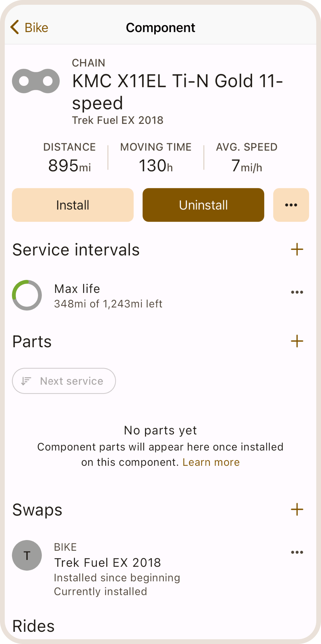
Task: Go back to Bike screen
Action: click(29, 28)
